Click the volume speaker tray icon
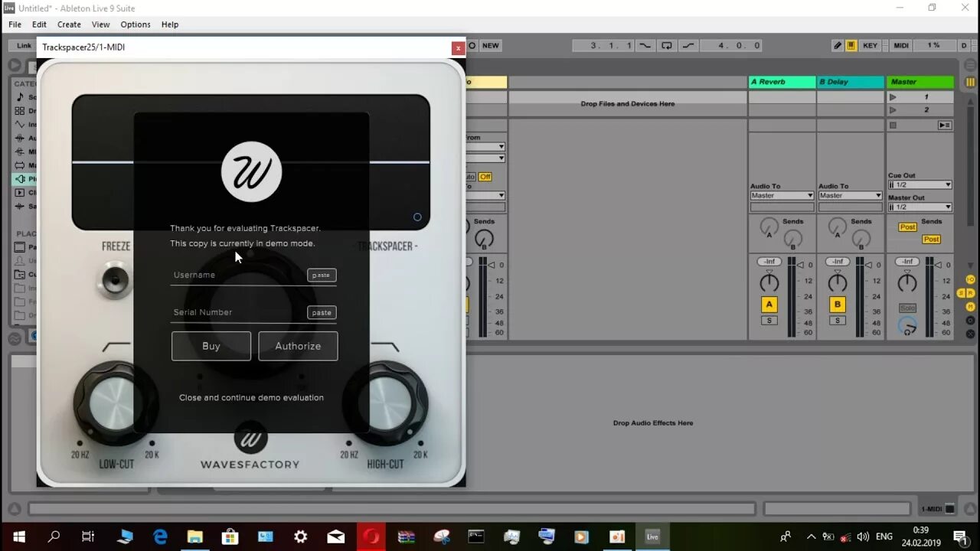Screen dimensions: 980x551 (863, 536)
